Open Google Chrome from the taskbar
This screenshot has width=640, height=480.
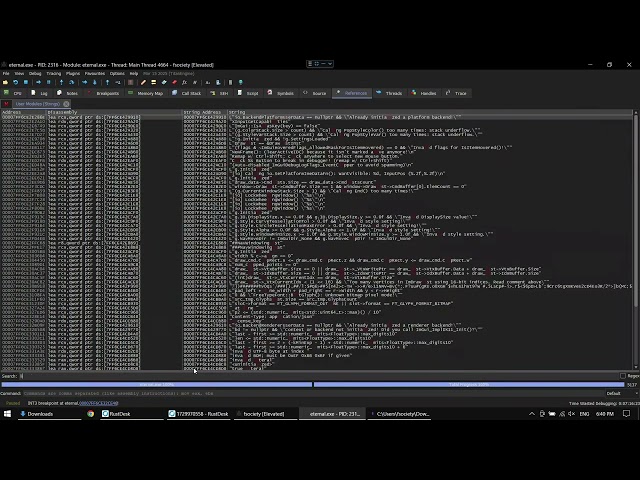click(x=91, y=414)
